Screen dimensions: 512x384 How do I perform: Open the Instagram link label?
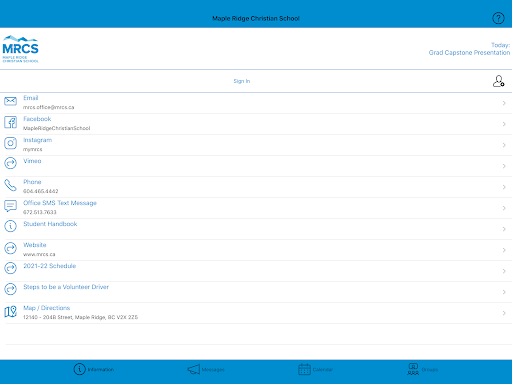point(37,140)
